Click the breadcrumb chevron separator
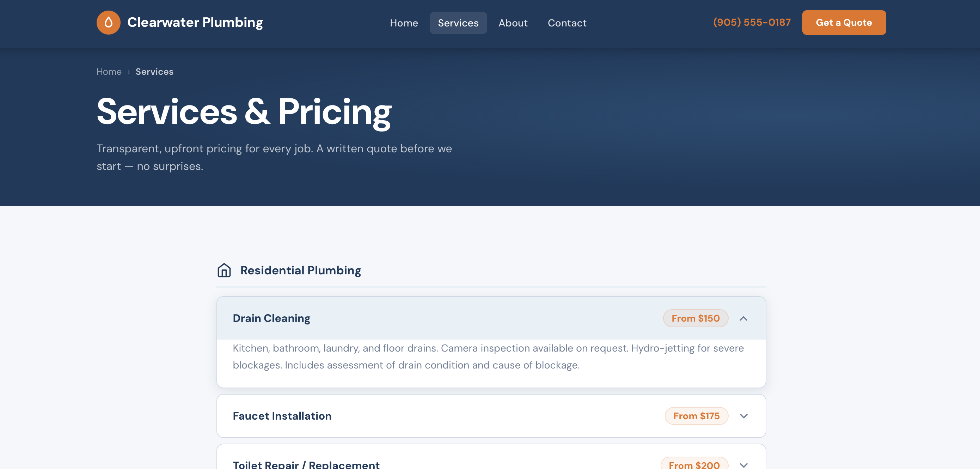This screenshot has width=980, height=469. pyautogui.click(x=129, y=72)
